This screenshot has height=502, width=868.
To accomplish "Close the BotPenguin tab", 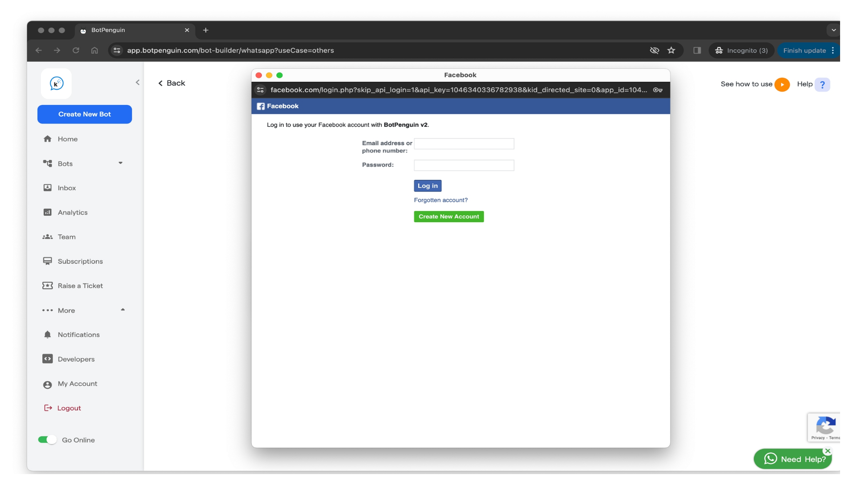I will click(x=187, y=30).
